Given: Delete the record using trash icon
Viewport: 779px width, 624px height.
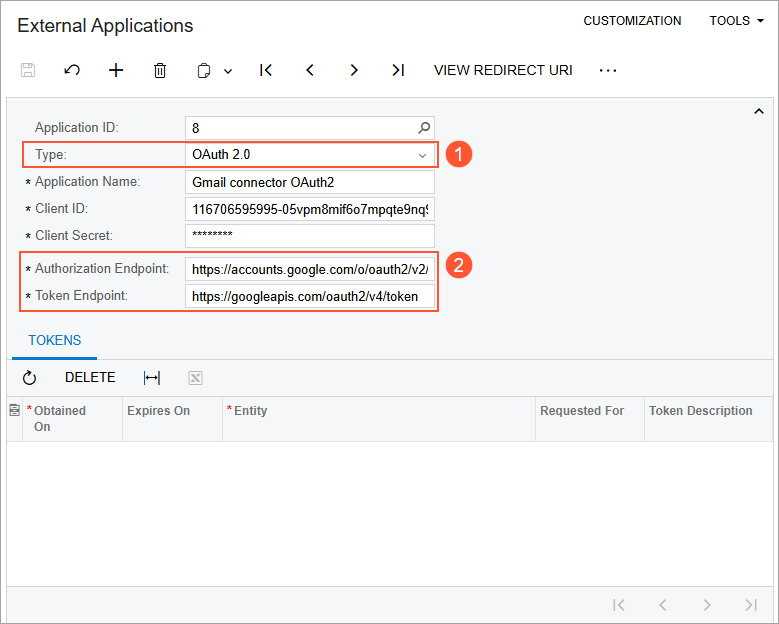Looking at the screenshot, I should click(x=159, y=70).
